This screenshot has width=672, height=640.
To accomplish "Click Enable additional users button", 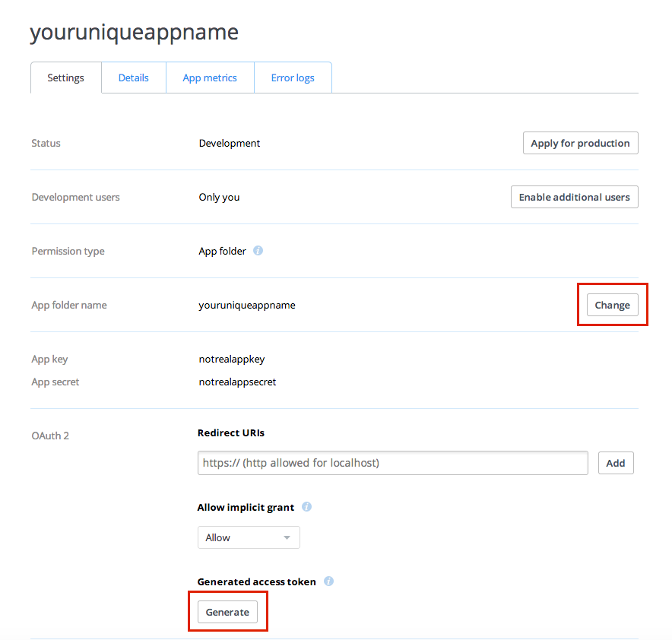I will click(x=574, y=197).
